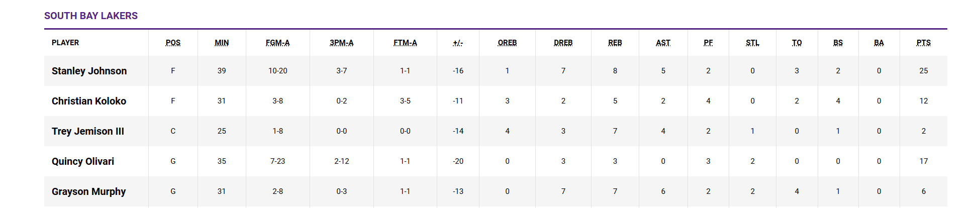Click the Stanley Johnson player name
Image resolution: width=980 pixels, height=208 pixels.
point(89,71)
